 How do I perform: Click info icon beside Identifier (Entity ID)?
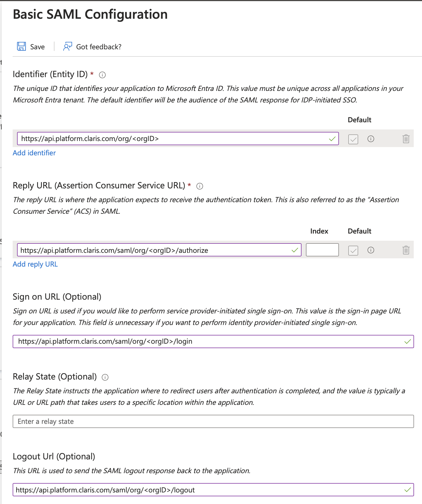(102, 75)
